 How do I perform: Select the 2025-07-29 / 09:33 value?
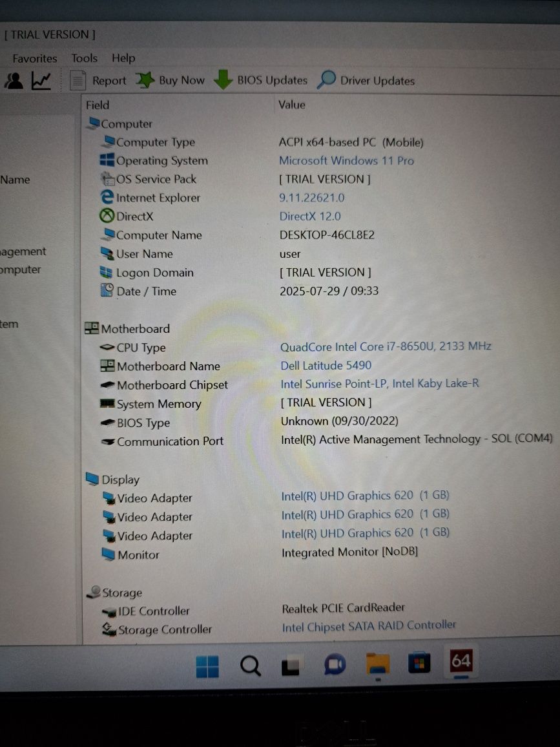(x=329, y=291)
